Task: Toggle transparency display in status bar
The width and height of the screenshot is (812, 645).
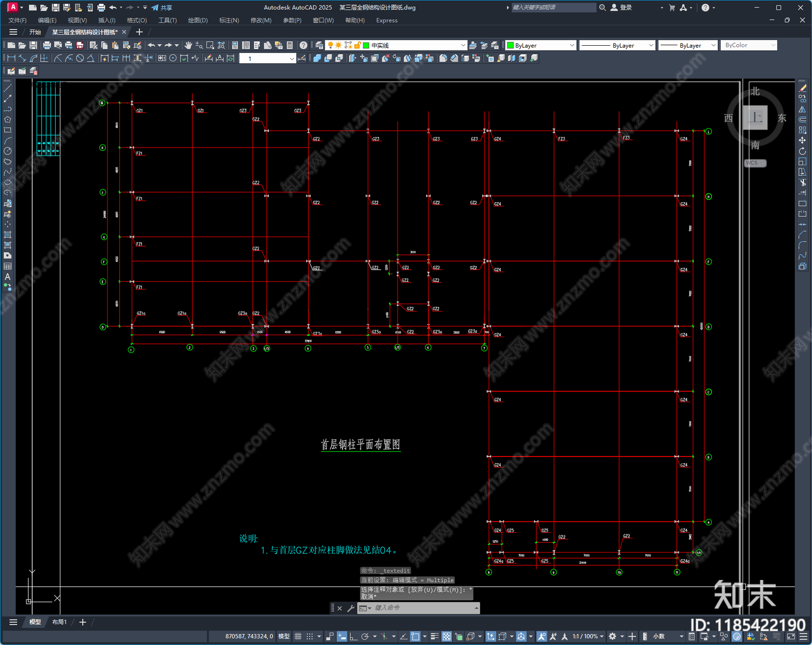Action: 447,636
